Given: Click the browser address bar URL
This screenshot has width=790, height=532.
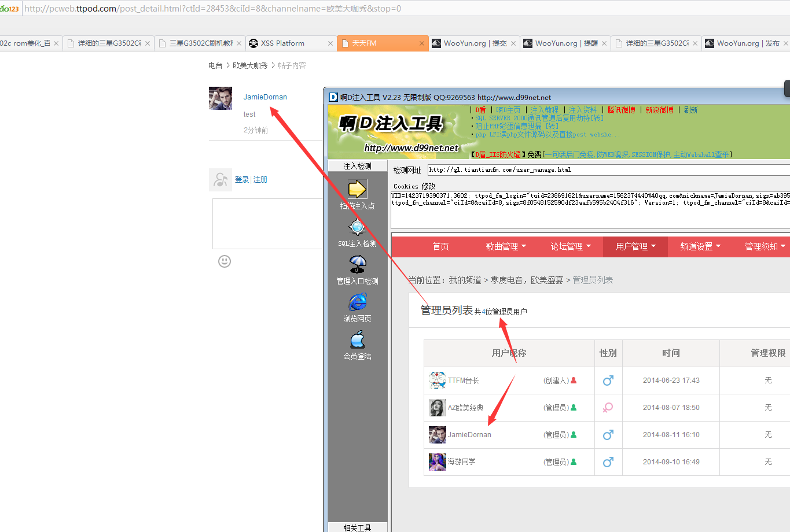Looking at the screenshot, I should pos(213,9).
